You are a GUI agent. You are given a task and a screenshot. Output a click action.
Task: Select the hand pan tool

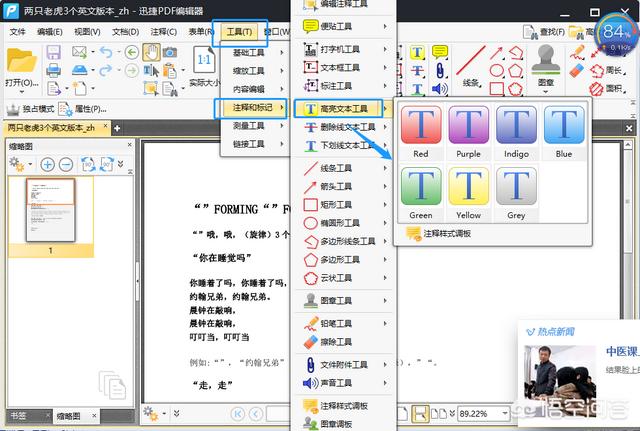(x=151, y=52)
